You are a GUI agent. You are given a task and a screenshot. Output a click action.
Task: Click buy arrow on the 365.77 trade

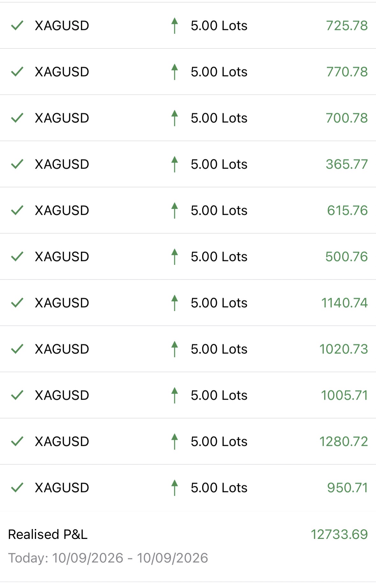174,164
